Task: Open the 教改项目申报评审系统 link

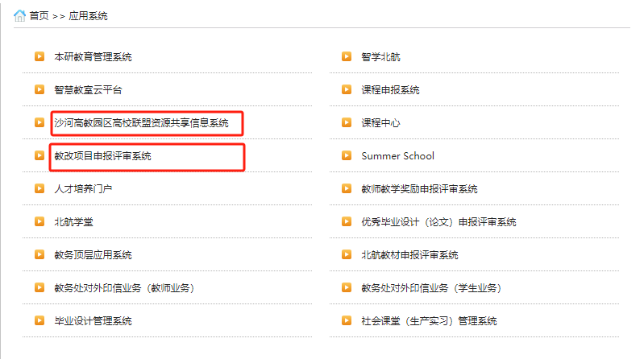Action: click(102, 156)
